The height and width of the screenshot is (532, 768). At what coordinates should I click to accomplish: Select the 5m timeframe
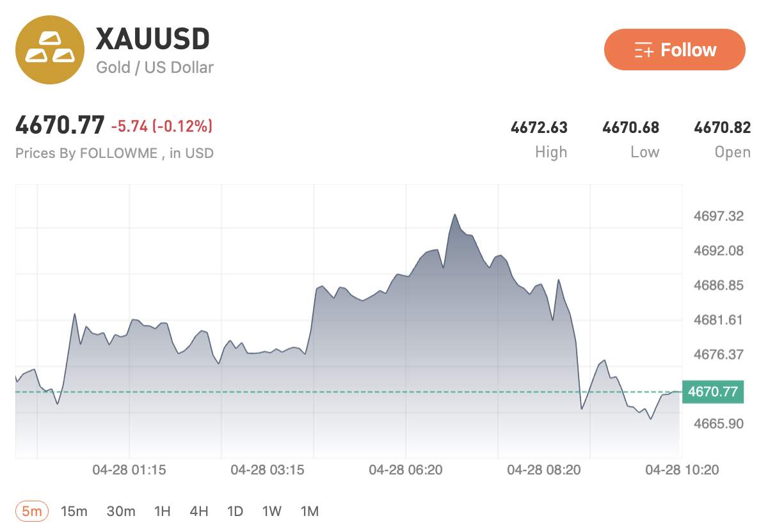click(32, 511)
